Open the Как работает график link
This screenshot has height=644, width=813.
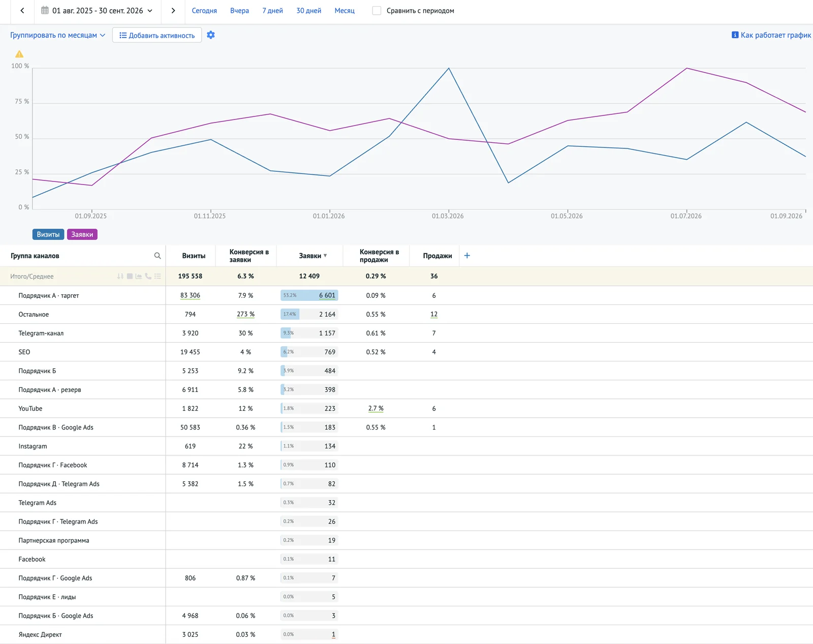click(775, 35)
